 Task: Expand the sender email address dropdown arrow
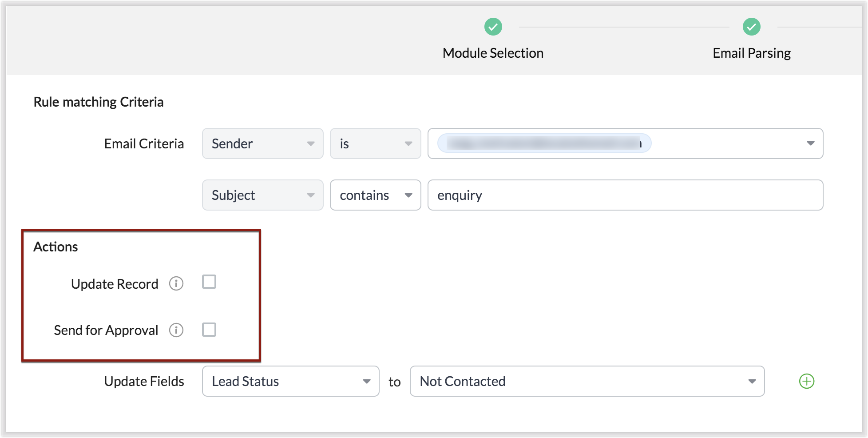click(810, 143)
